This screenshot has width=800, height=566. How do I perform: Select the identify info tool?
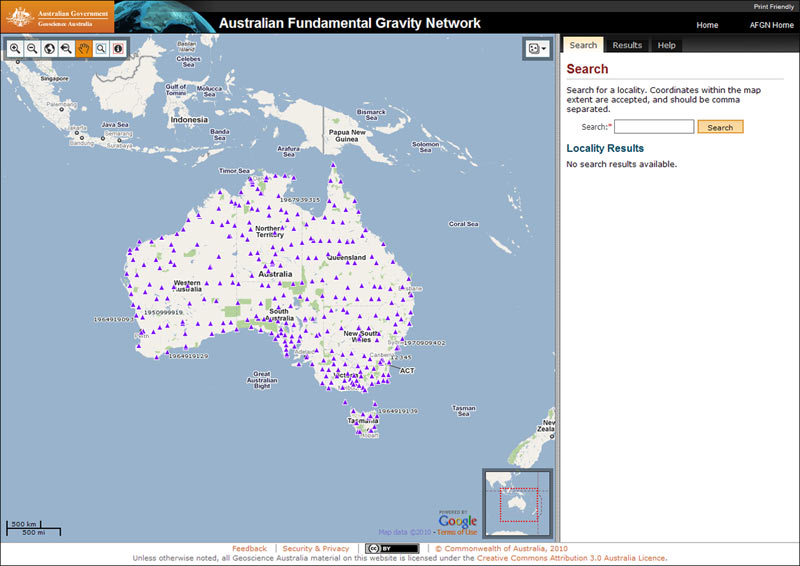coord(118,48)
